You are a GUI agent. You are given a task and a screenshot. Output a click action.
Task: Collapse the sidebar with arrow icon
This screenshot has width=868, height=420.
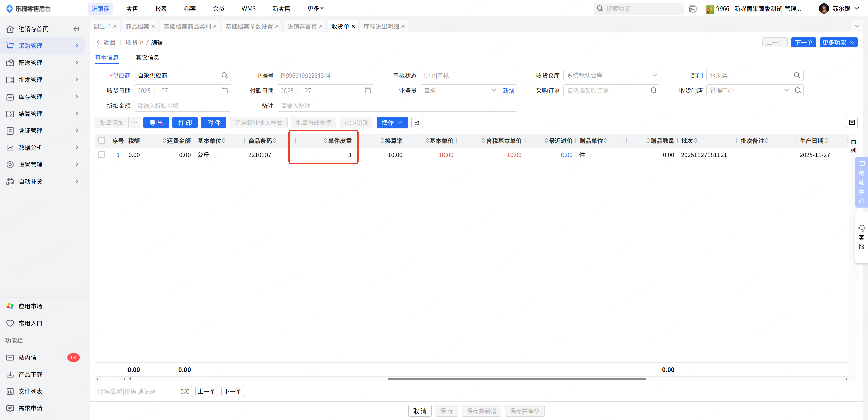(76, 29)
